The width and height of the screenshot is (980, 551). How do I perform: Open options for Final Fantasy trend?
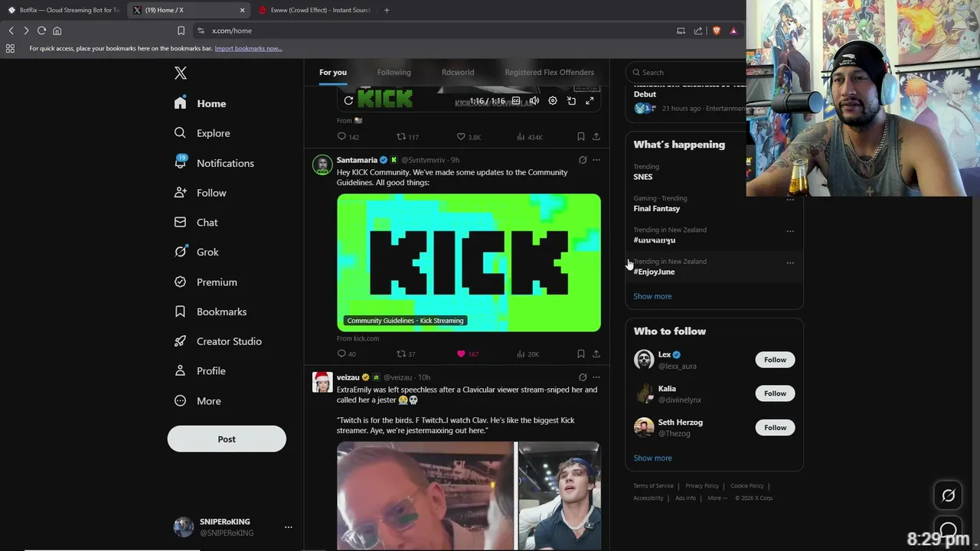(790, 200)
